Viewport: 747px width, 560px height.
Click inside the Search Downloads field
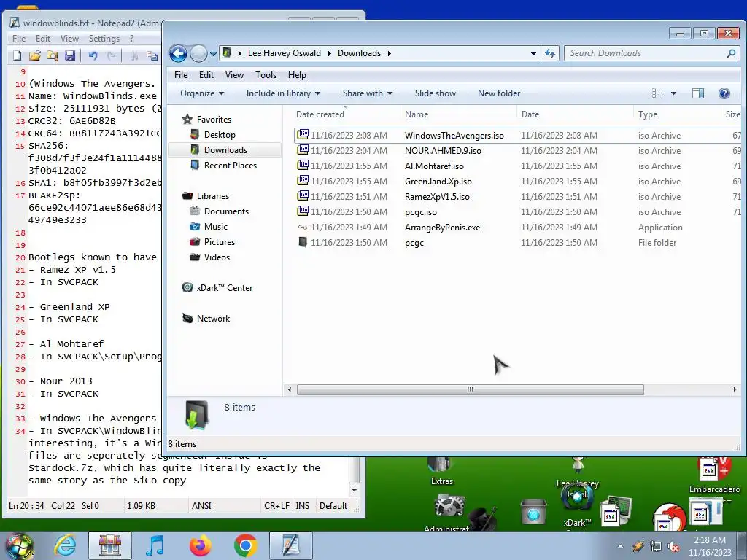[644, 53]
